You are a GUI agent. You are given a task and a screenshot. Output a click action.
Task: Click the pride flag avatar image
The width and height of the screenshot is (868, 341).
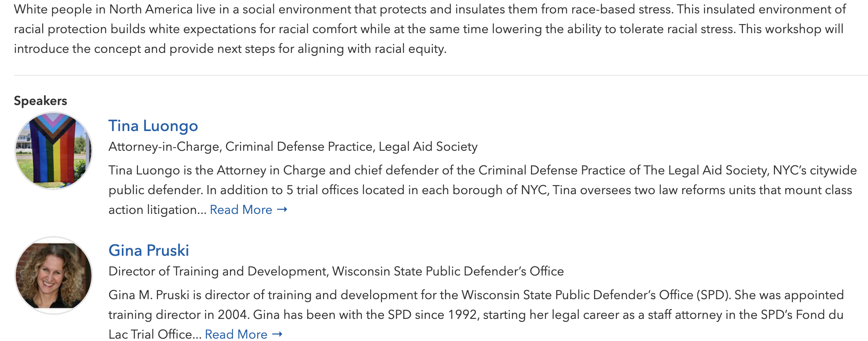coord(53,151)
